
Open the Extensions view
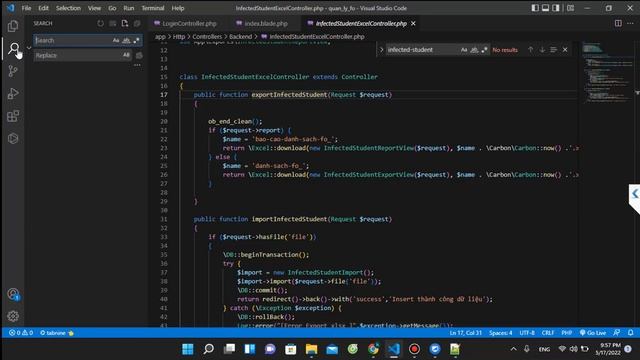click(x=13, y=116)
